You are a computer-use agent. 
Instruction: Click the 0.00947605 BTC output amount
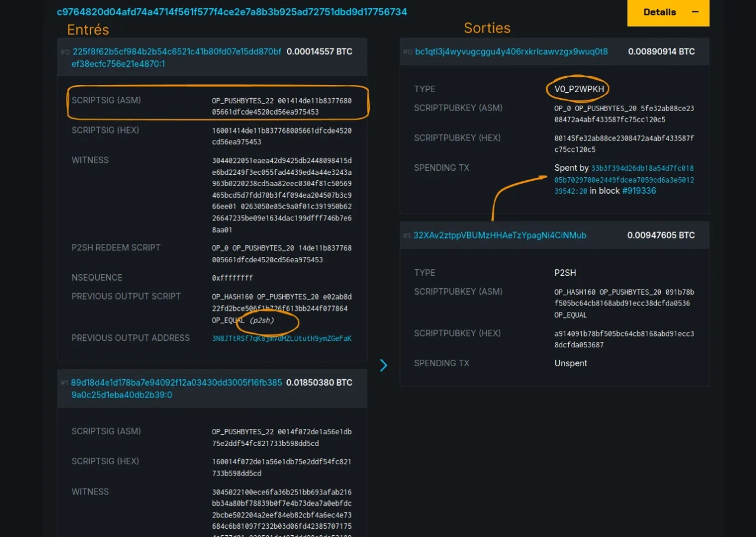tap(661, 235)
